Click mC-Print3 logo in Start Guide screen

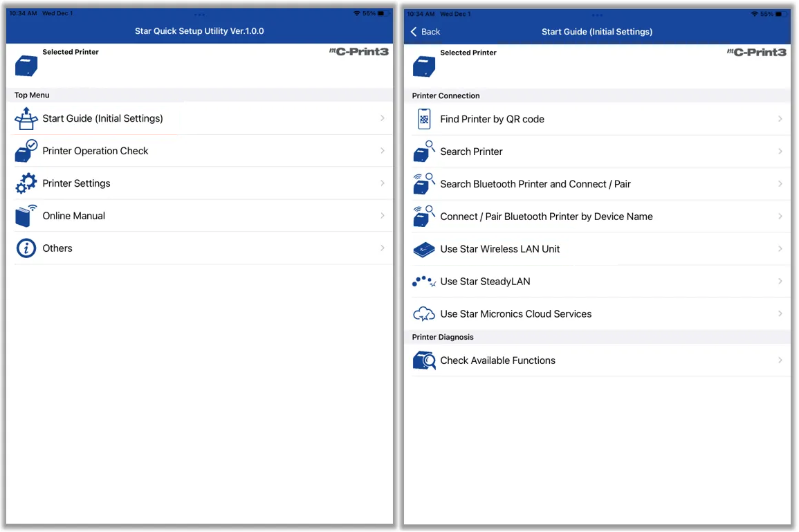757,52
